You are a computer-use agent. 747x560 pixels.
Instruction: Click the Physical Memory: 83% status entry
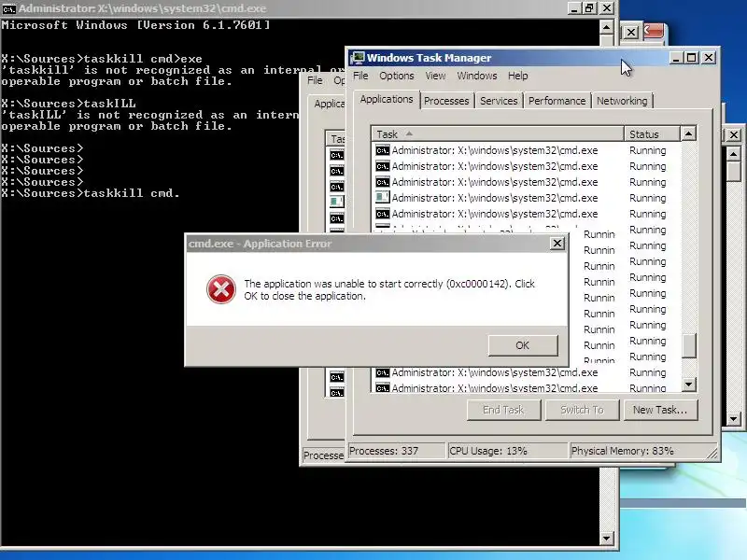click(641, 451)
